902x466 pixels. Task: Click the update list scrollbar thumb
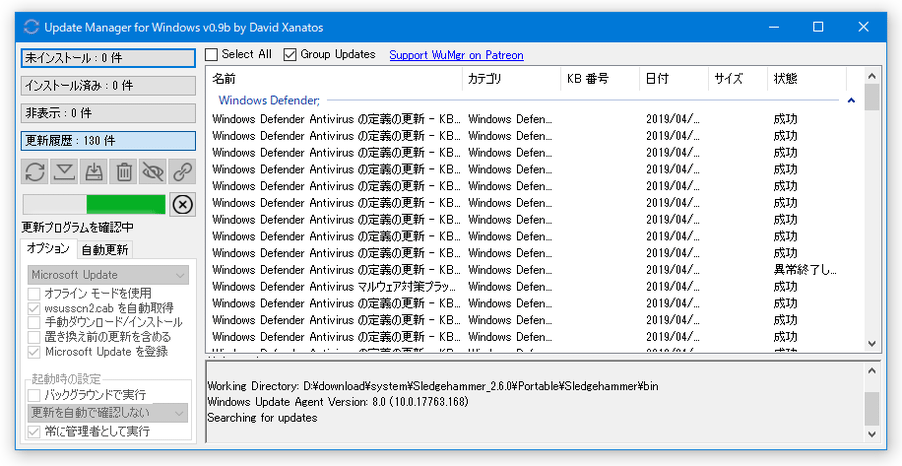872,97
